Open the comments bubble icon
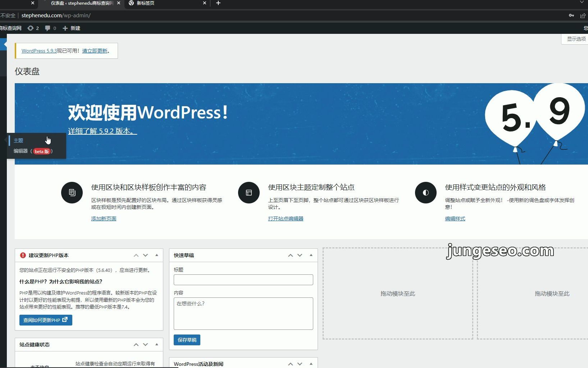 pyautogui.click(x=47, y=28)
